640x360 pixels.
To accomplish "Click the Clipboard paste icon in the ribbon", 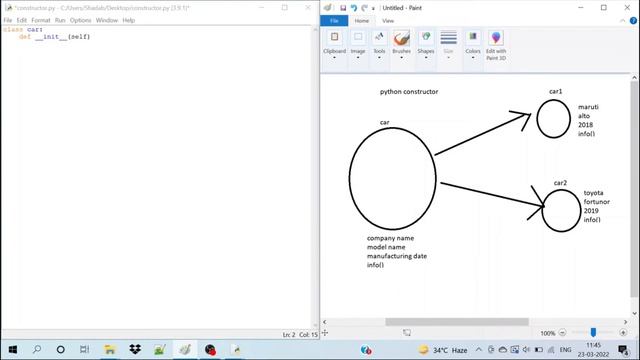I will (x=334, y=37).
